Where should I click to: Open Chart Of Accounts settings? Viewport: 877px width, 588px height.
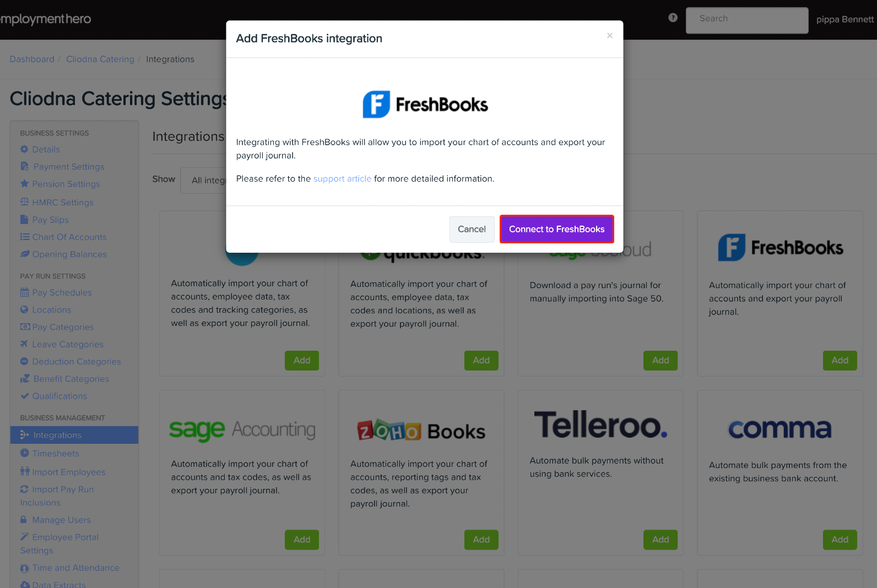point(69,237)
